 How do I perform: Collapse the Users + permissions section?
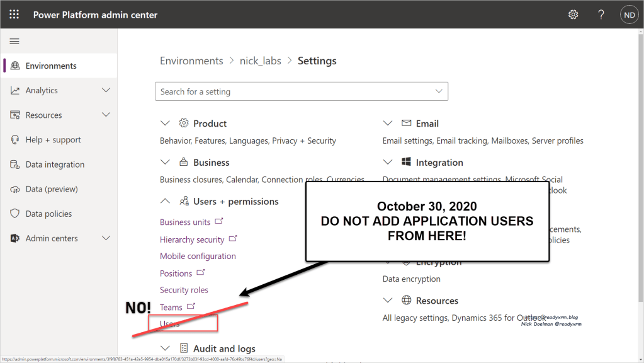(x=166, y=201)
